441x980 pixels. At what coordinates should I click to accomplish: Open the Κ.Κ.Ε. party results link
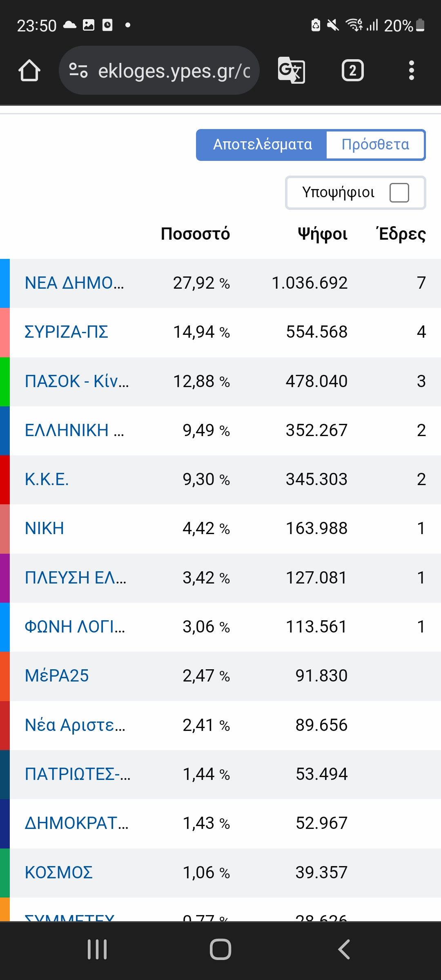click(47, 479)
